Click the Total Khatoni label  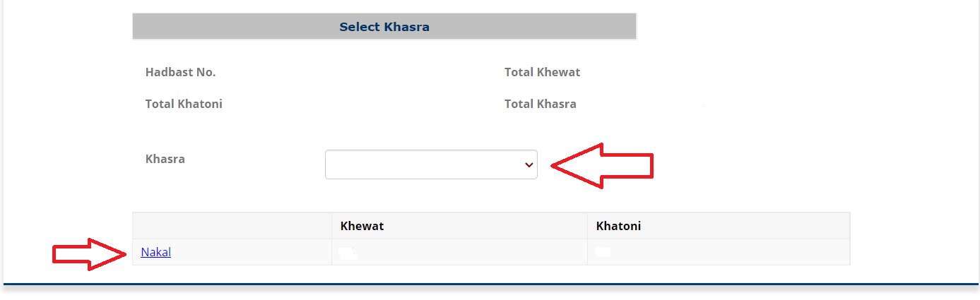(x=184, y=104)
